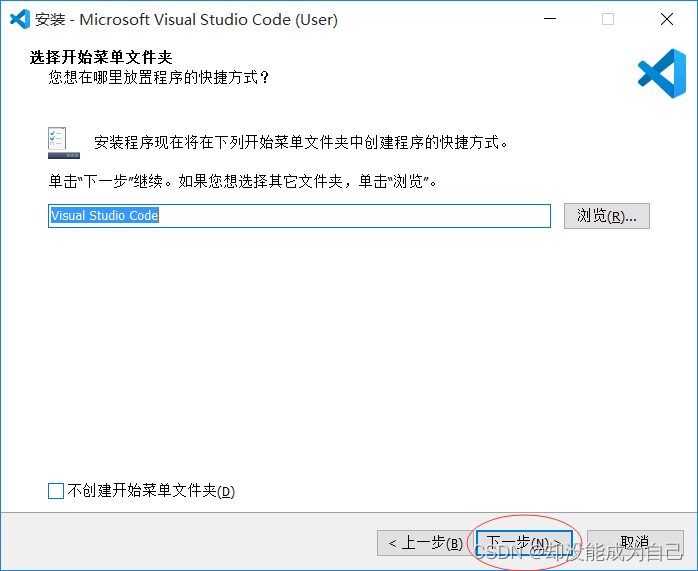Click the window title 安装 - Microsoft Visual Studio Code (User)

pos(186,20)
